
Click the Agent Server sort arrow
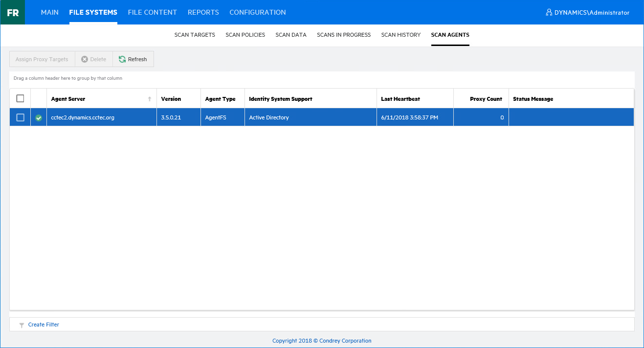(x=150, y=99)
